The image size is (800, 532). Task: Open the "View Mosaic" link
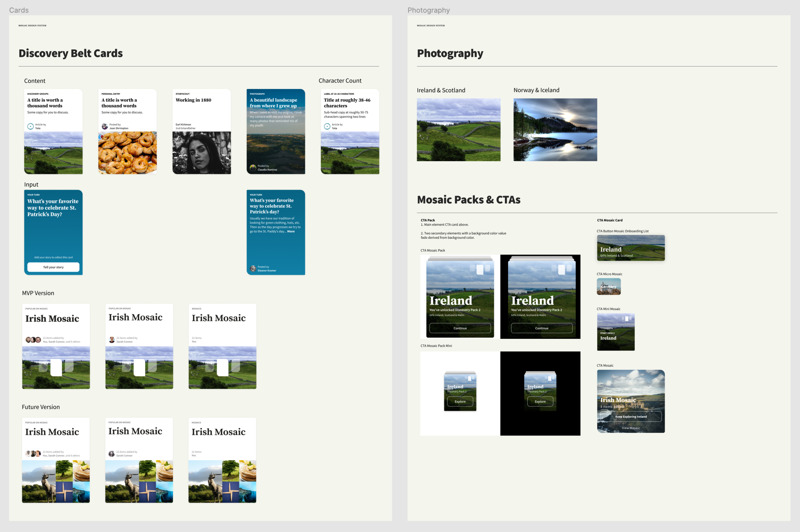pos(631,428)
